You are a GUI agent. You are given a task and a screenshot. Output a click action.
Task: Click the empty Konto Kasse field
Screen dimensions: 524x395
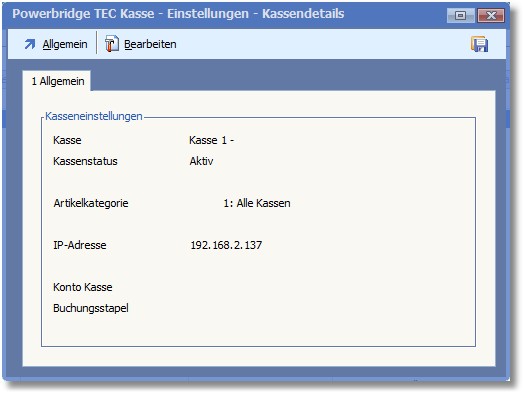click(x=267, y=287)
